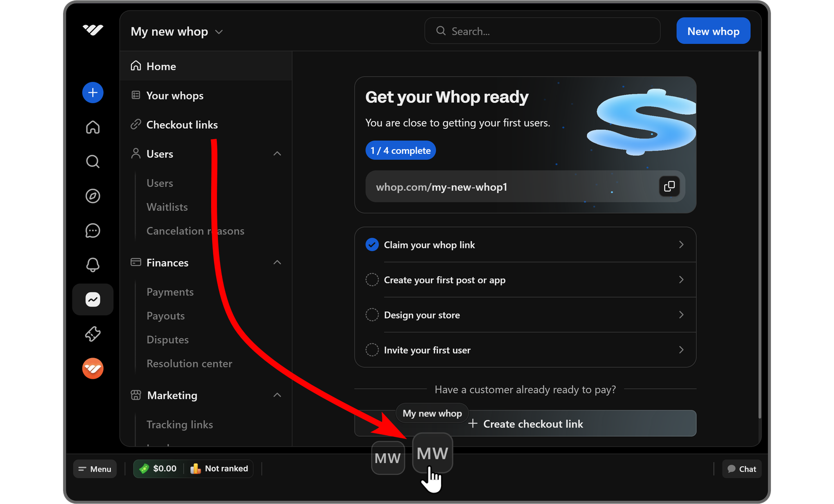Click the orange Whop logo at rail bottom
This screenshot has width=834, height=504.
pyautogui.click(x=92, y=368)
